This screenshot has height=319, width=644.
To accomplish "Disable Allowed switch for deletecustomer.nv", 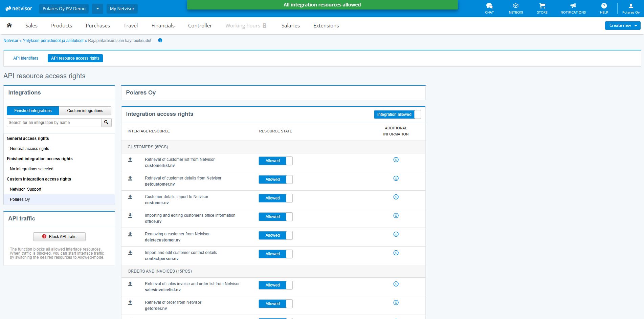I will tap(275, 235).
